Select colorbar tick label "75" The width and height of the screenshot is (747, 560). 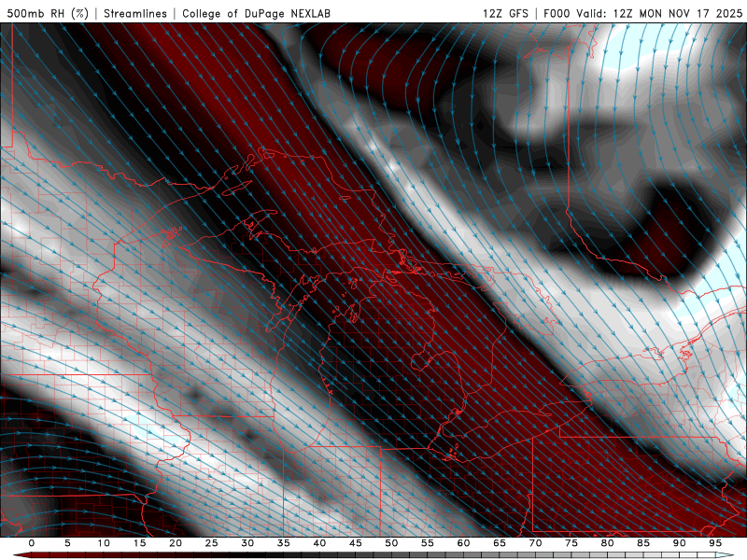point(571,543)
